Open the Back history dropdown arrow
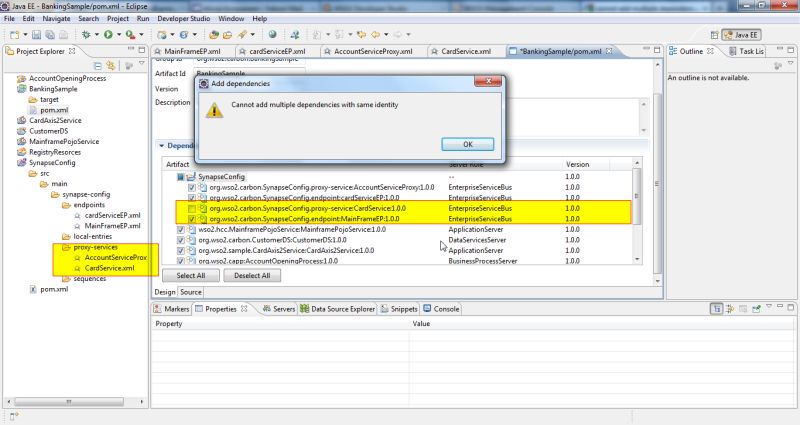 (x=386, y=35)
